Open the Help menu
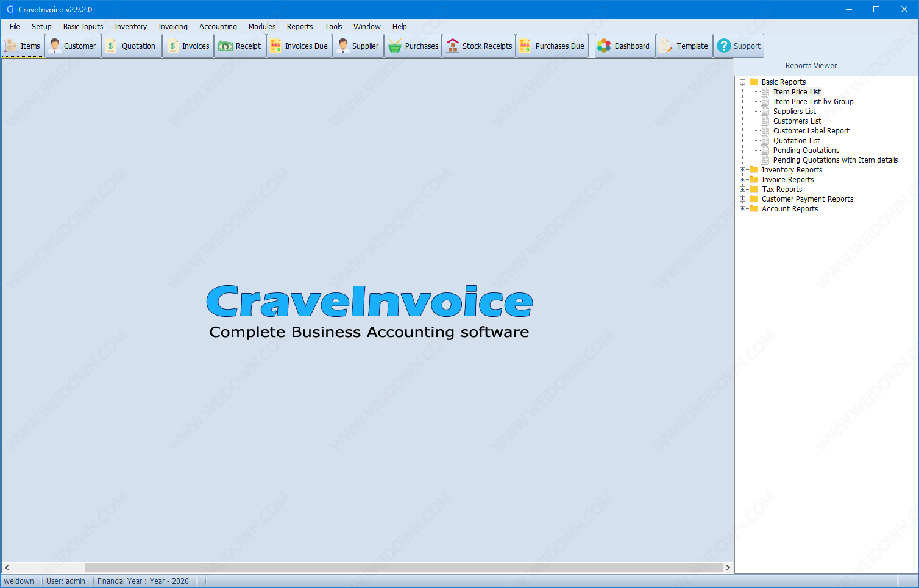 pyautogui.click(x=400, y=27)
